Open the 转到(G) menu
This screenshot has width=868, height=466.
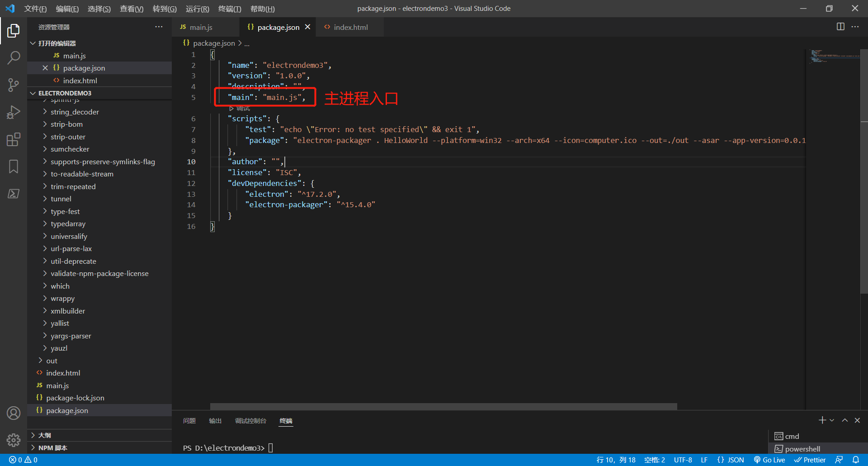(165, 9)
